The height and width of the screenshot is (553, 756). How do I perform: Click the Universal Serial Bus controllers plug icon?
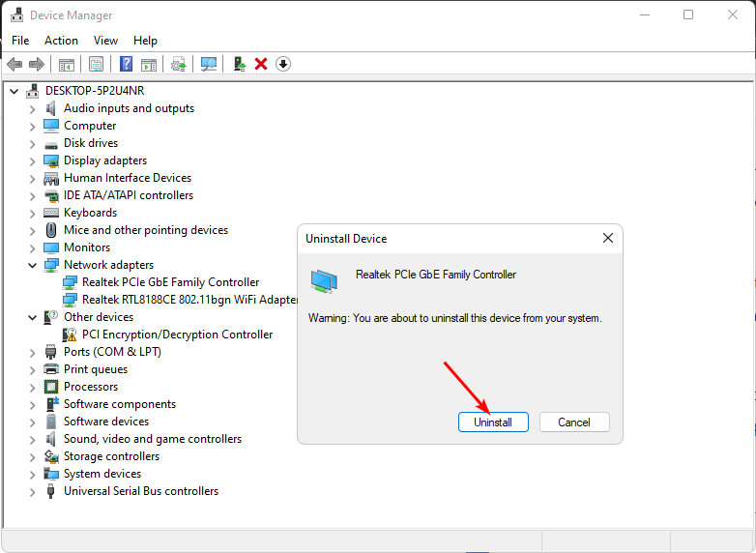click(50, 491)
